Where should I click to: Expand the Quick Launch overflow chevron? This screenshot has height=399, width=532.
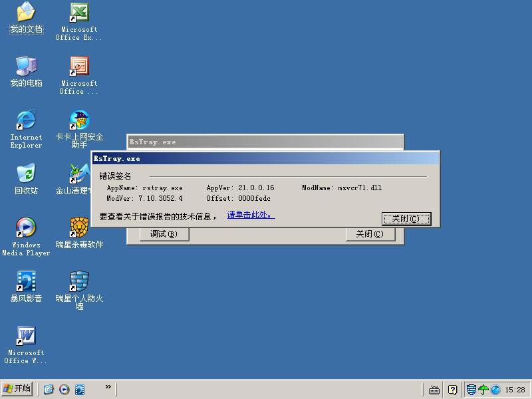108,387
